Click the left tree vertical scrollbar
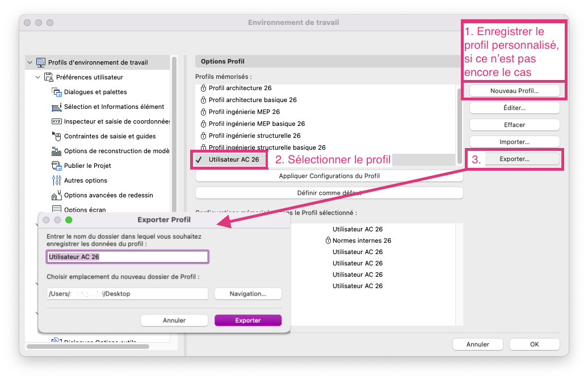Screen dimensions: 588x380 174,135
